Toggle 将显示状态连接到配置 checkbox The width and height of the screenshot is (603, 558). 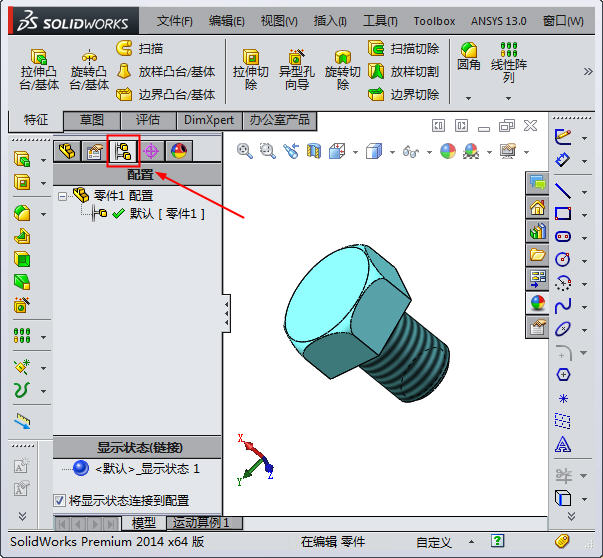pos(59,500)
